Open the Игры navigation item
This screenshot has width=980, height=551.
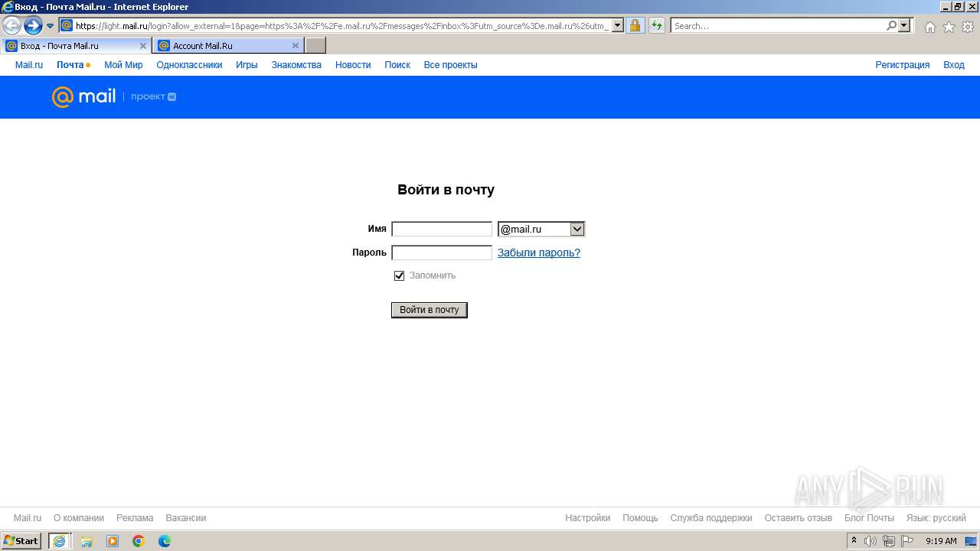(247, 65)
